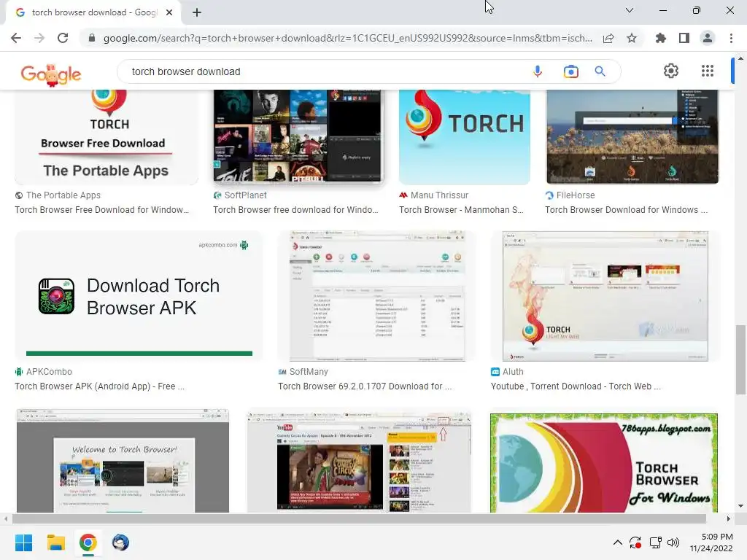Share this page icon in address bar
Viewport: 747px width, 560px height.
608,38
